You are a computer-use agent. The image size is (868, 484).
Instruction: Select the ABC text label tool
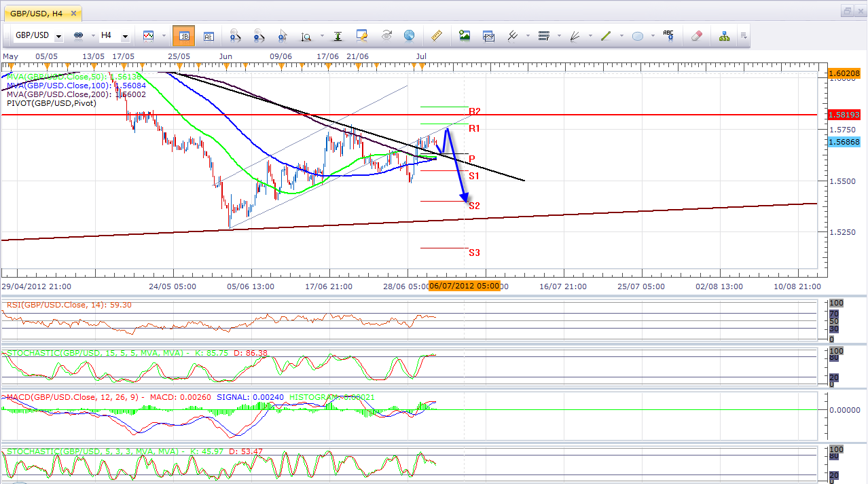(x=668, y=35)
